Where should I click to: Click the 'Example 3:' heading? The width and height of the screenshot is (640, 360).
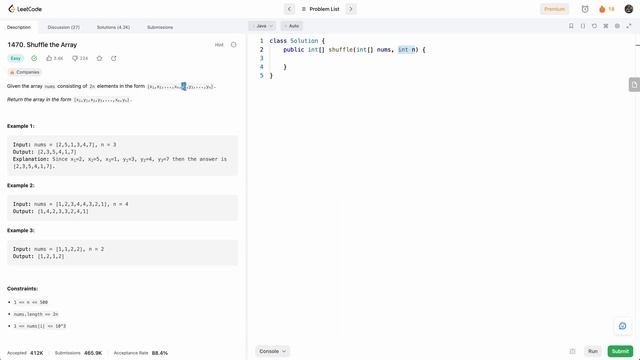point(21,231)
